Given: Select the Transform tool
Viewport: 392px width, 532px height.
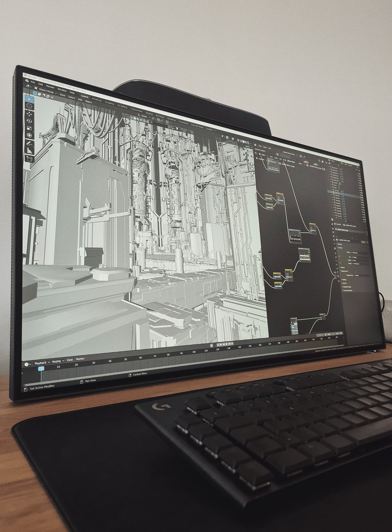Looking at the screenshot, I should [x=29, y=135].
